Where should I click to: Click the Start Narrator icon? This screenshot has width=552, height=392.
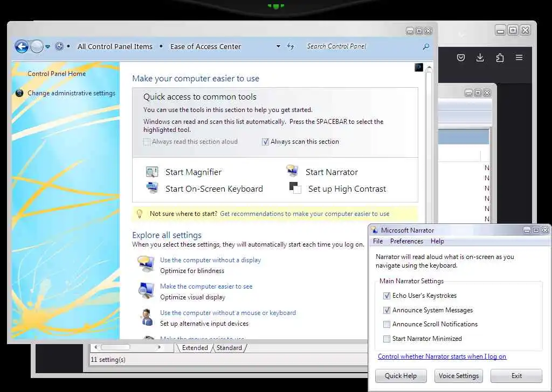click(x=292, y=171)
